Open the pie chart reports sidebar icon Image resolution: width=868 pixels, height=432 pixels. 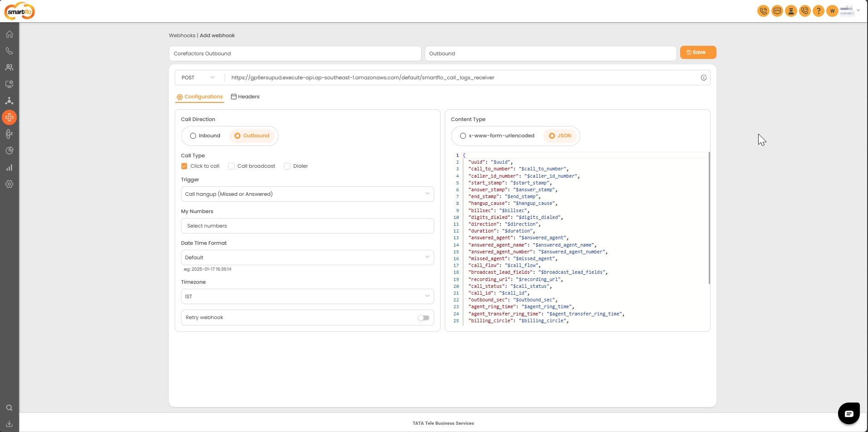point(9,150)
